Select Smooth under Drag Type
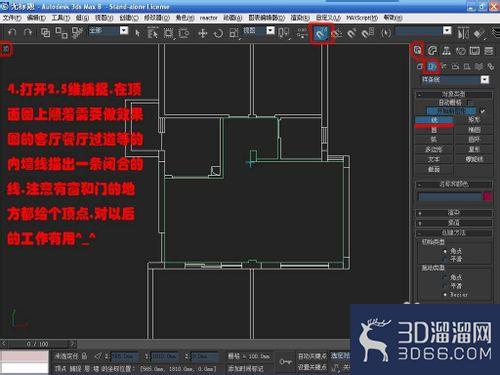The width and height of the screenshot is (500, 375). [x=445, y=286]
